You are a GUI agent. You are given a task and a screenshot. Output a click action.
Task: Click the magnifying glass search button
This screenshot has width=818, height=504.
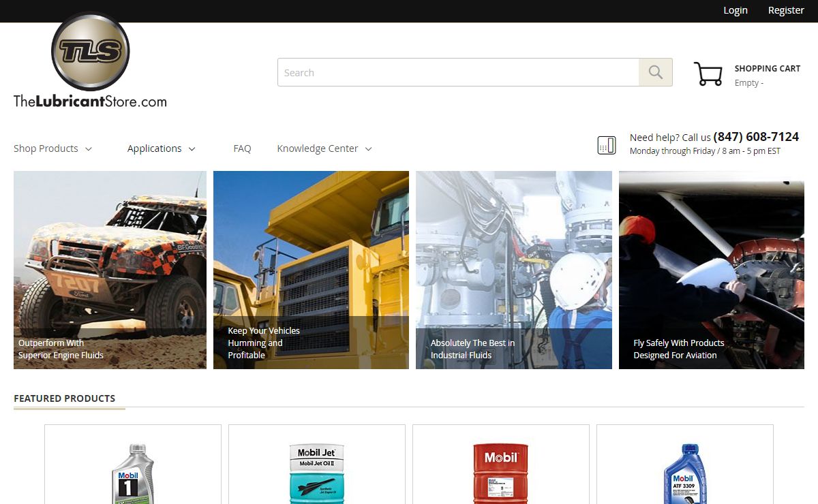656,72
